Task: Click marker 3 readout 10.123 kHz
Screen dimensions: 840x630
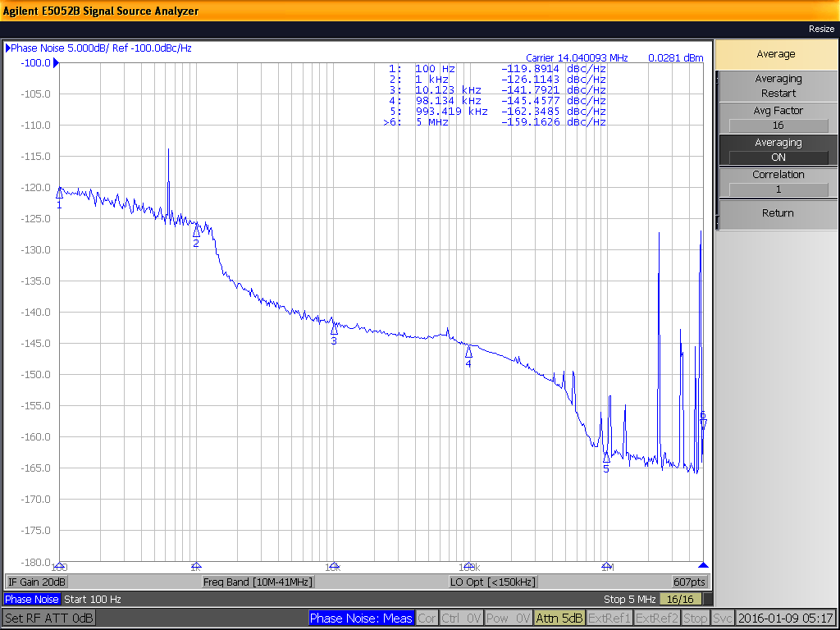Action: tap(497, 90)
